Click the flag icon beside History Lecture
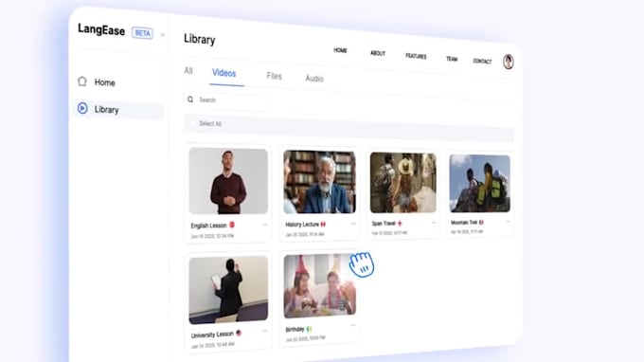 (323, 224)
